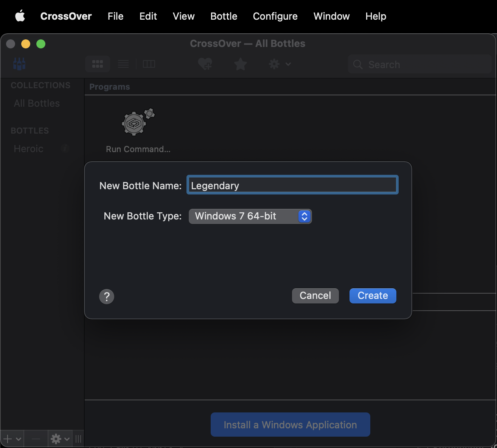Open the Edit menu

tap(148, 16)
